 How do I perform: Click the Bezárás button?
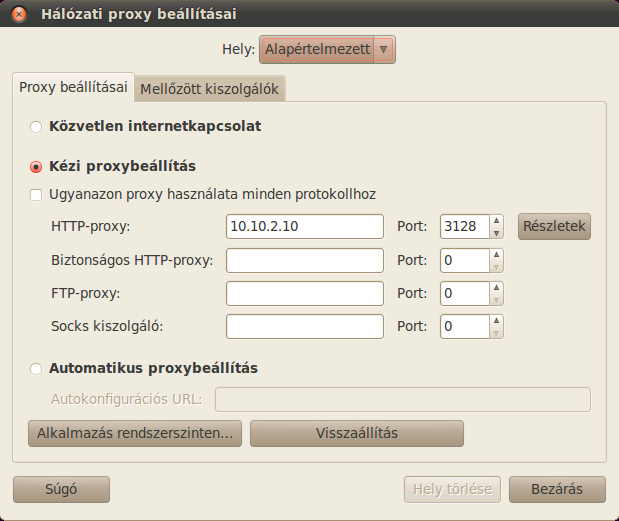click(557, 489)
